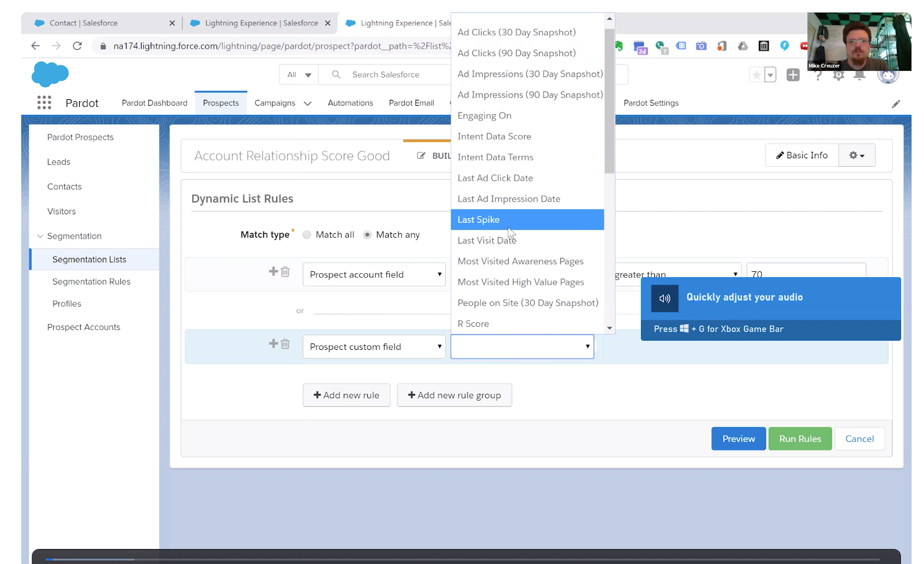Click the dropdown list scroll down arrow
924x564 pixels.
coord(609,328)
